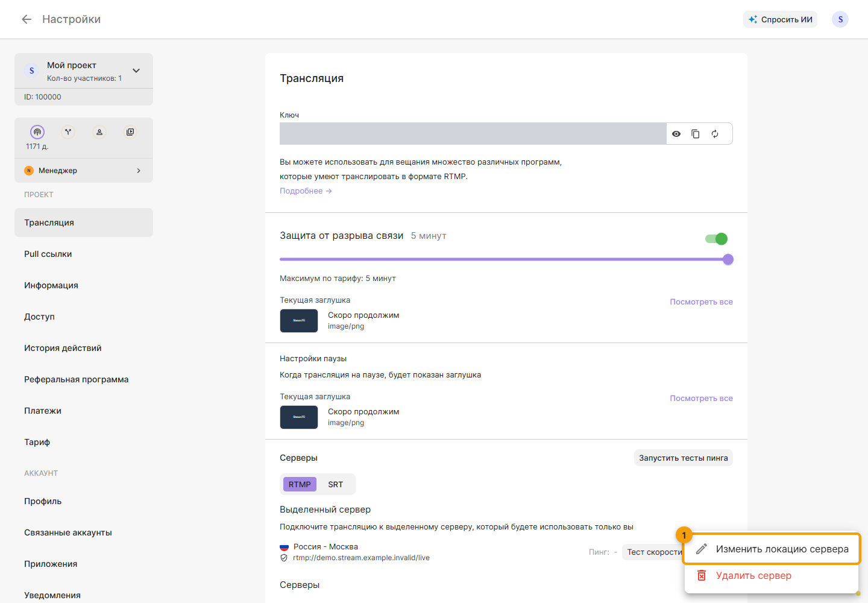The image size is (868, 603).
Task: Click the Спросить ИИ button
Action: (x=780, y=19)
